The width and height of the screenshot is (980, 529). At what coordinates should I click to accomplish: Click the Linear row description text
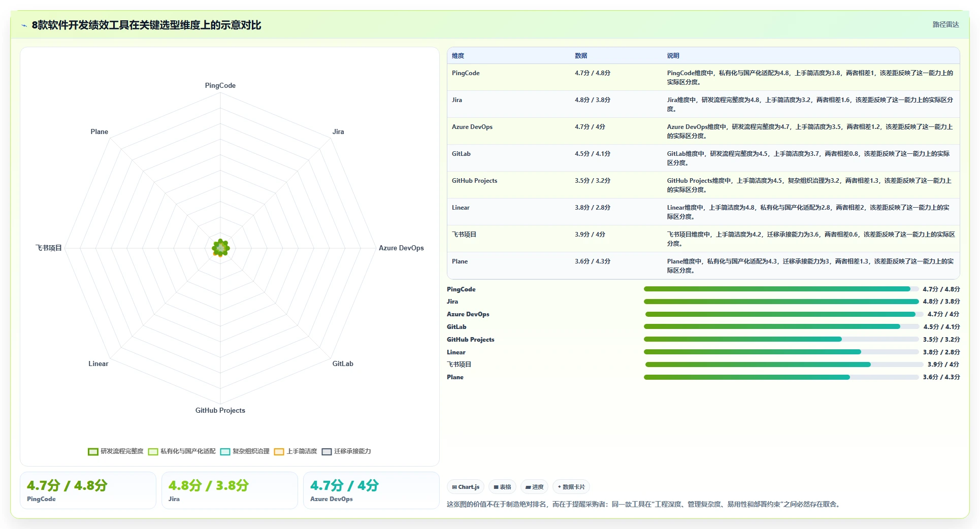pos(808,212)
